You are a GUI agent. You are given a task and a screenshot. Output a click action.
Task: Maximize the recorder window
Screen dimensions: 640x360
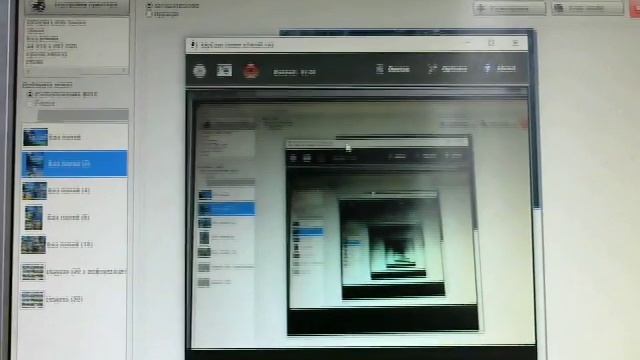(491, 43)
